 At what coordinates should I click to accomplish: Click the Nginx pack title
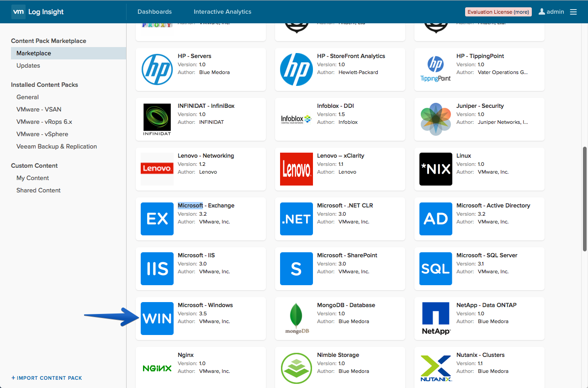(x=186, y=355)
